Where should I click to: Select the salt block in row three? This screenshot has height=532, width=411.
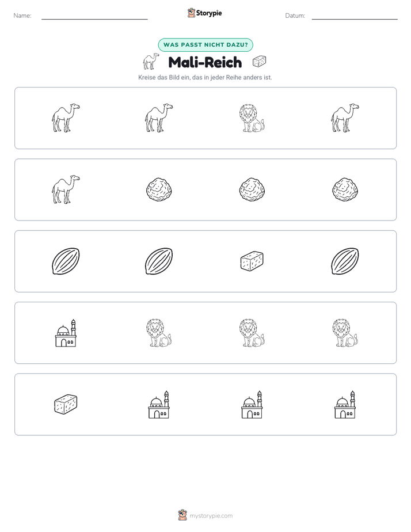pyautogui.click(x=252, y=261)
